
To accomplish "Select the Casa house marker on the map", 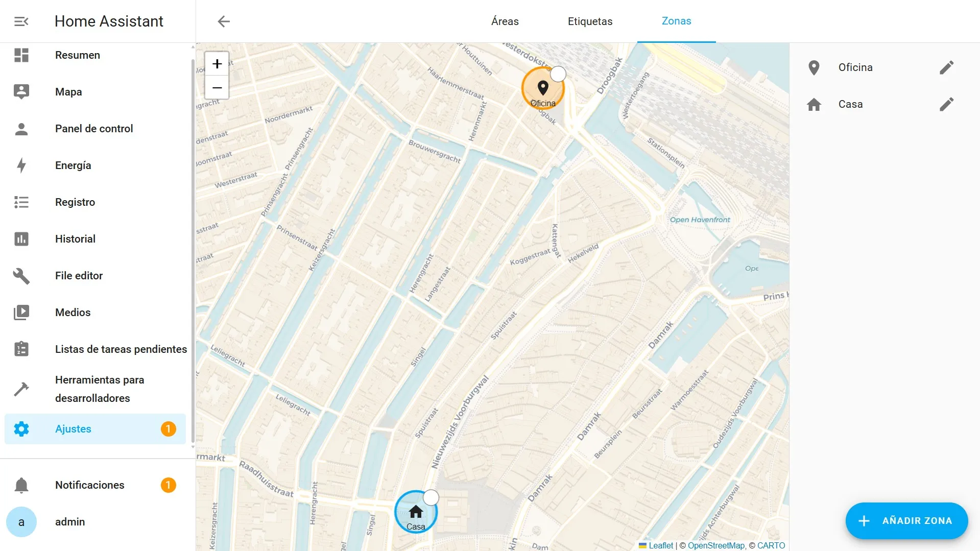I will 416,512.
